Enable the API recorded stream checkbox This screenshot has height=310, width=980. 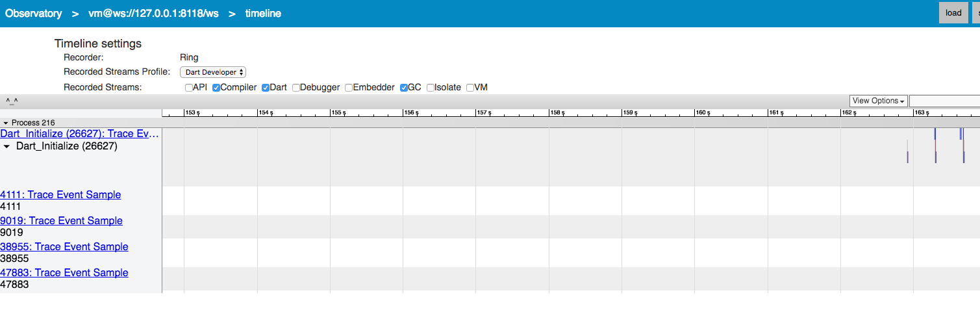(188, 88)
